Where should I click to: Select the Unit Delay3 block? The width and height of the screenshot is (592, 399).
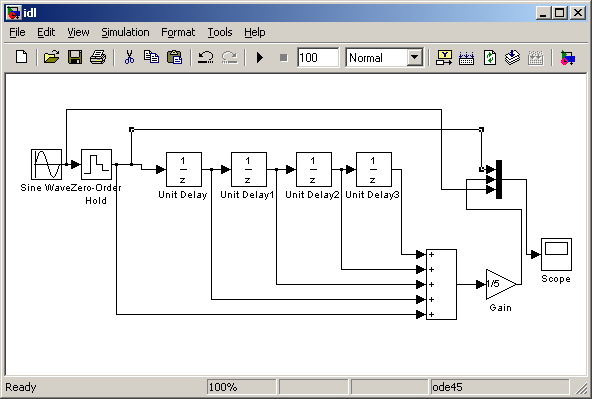(x=374, y=169)
